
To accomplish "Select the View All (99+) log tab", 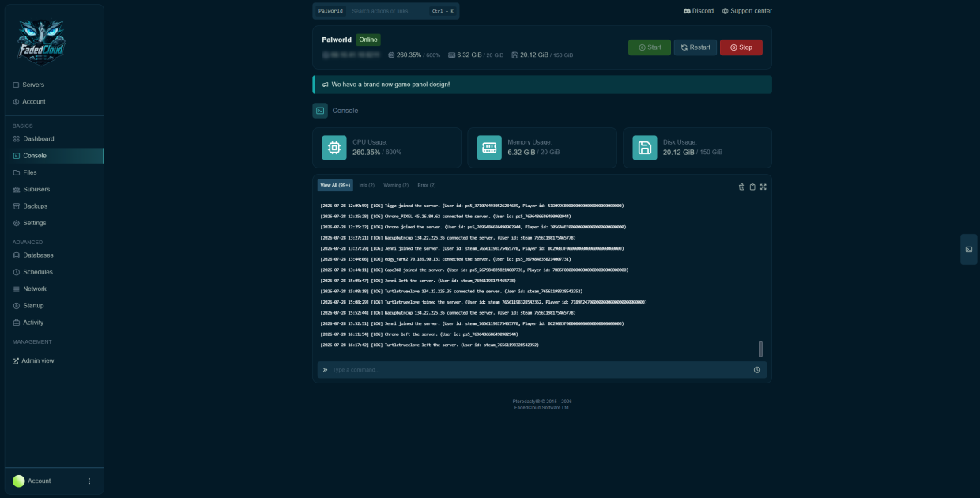I will (x=335, y=185).
